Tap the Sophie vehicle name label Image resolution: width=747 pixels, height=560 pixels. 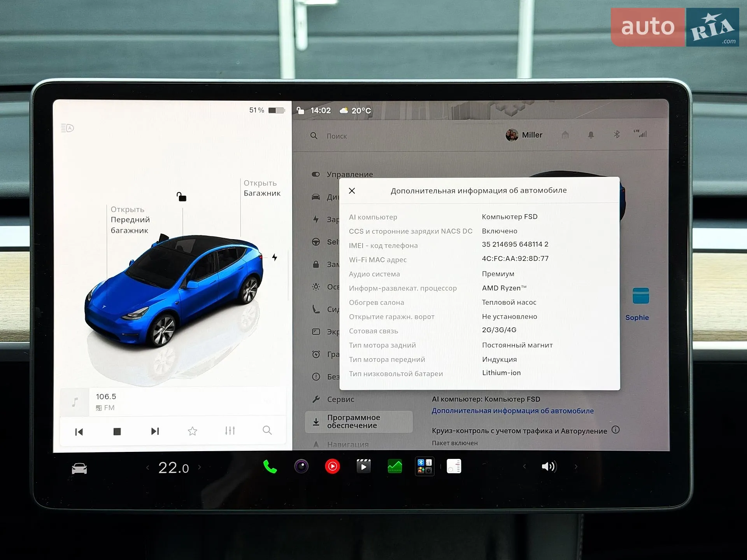click(637, 317)
